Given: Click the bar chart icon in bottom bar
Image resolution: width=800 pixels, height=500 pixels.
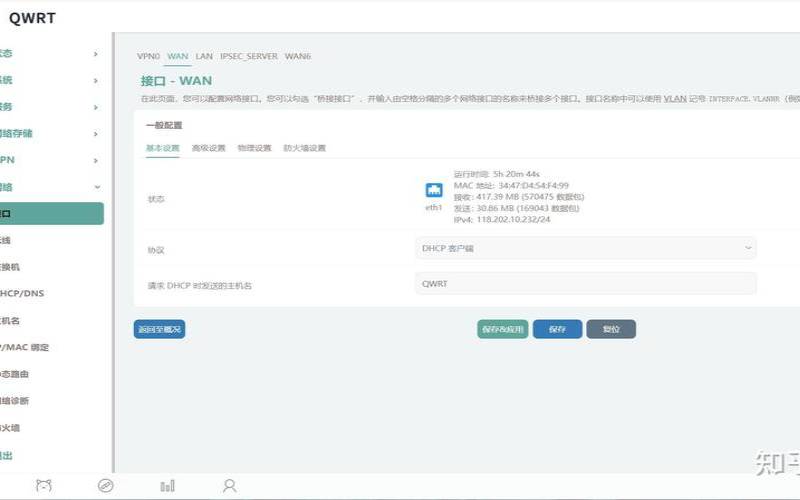Looking at the screenshot, I should [x=167, y=485].
